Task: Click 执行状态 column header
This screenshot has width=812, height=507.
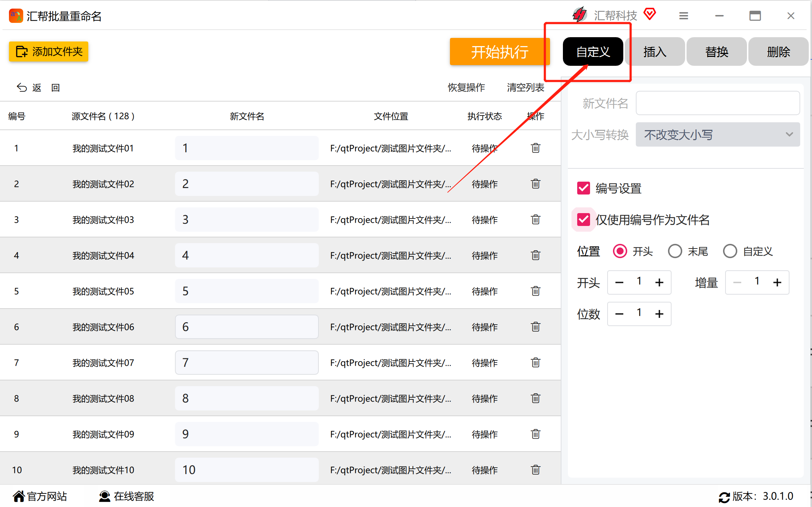Action: (x=485, y=116)
